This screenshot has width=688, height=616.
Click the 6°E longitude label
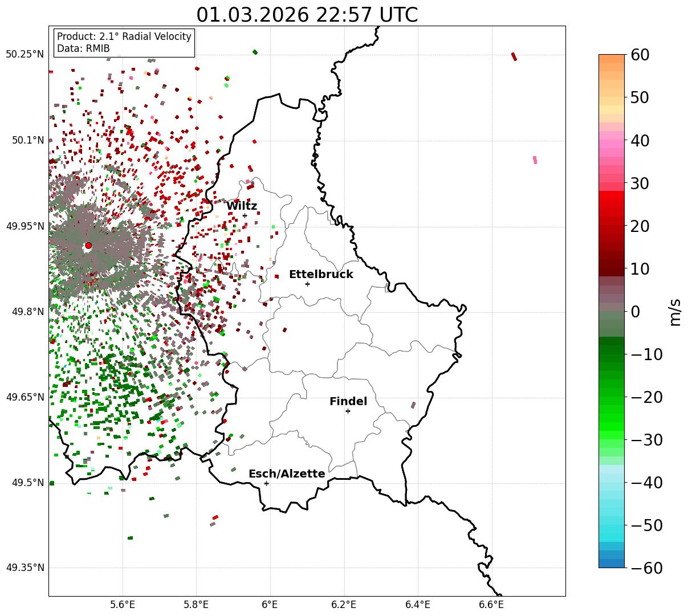coord(270,604)
